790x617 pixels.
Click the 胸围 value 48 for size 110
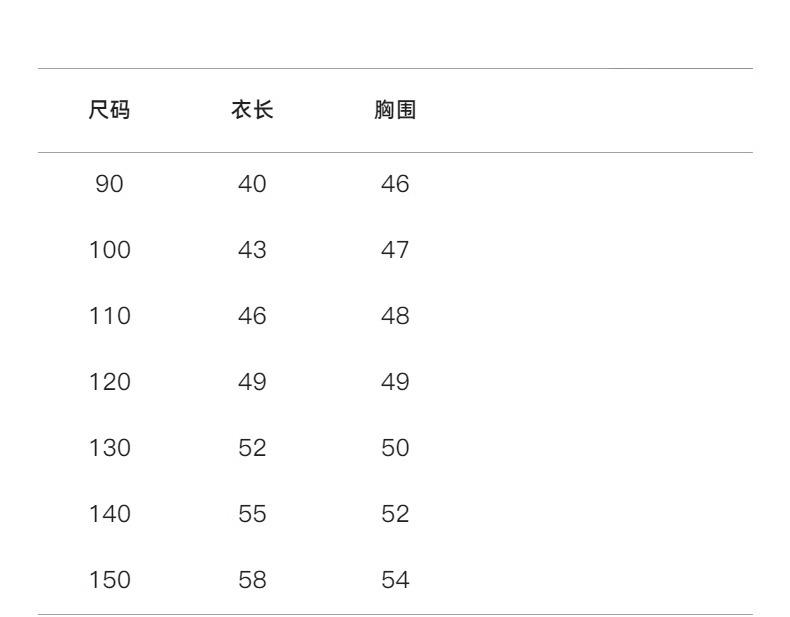pyautogui.click(x=395, y=317)
